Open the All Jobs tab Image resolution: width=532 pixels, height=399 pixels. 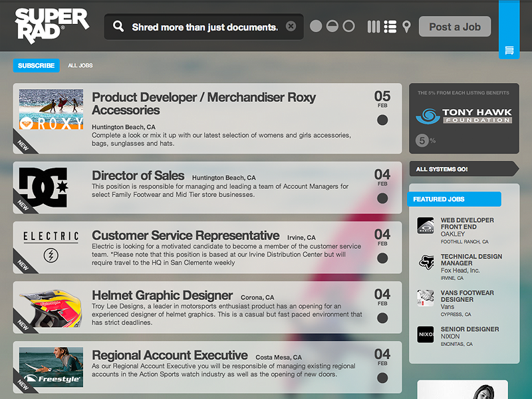coord(80,66)
